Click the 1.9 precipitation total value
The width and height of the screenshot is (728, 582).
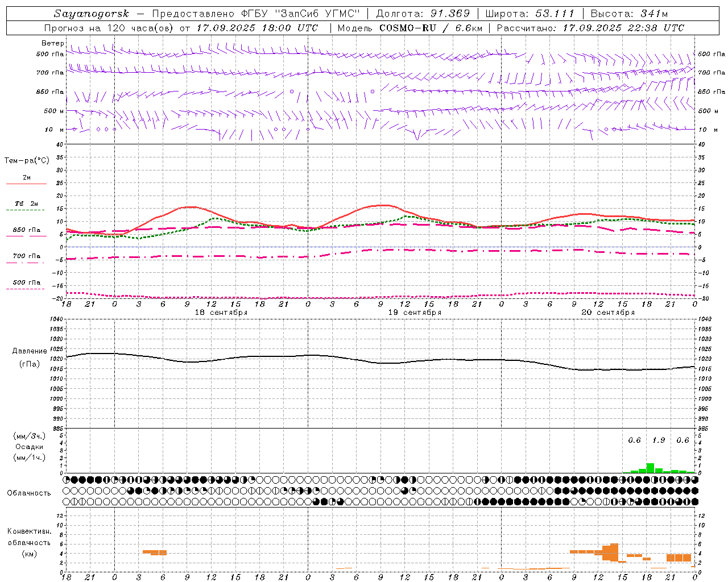(659, 440)
